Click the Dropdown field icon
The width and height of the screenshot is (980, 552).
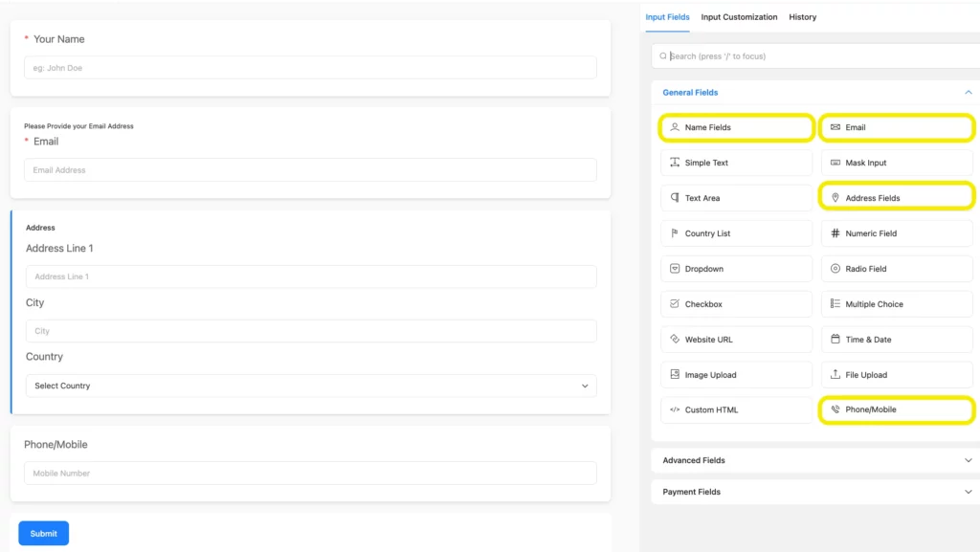point(675,269)
